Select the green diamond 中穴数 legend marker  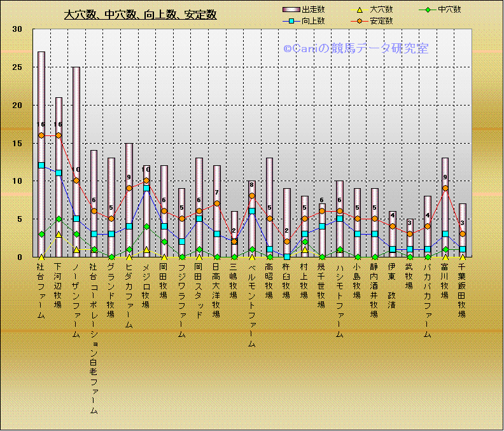[x=429, y=10]
